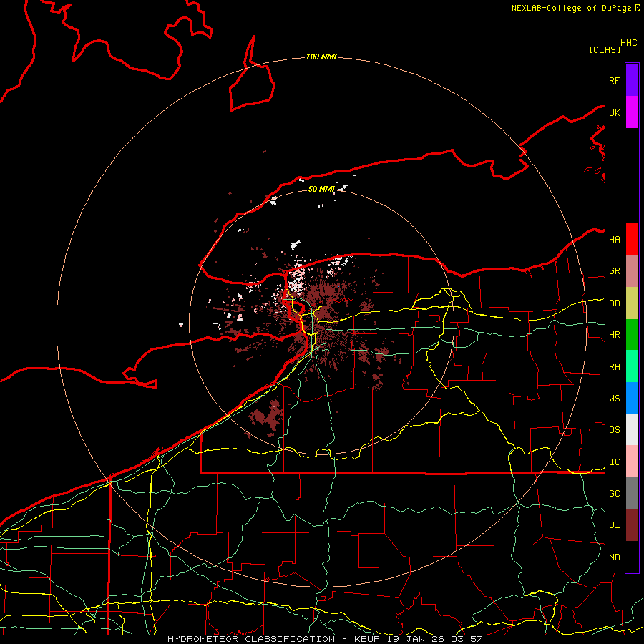This screenshot has width=644, height=644.
Task: Click the HA legend label
Action: tap(615, 240)
